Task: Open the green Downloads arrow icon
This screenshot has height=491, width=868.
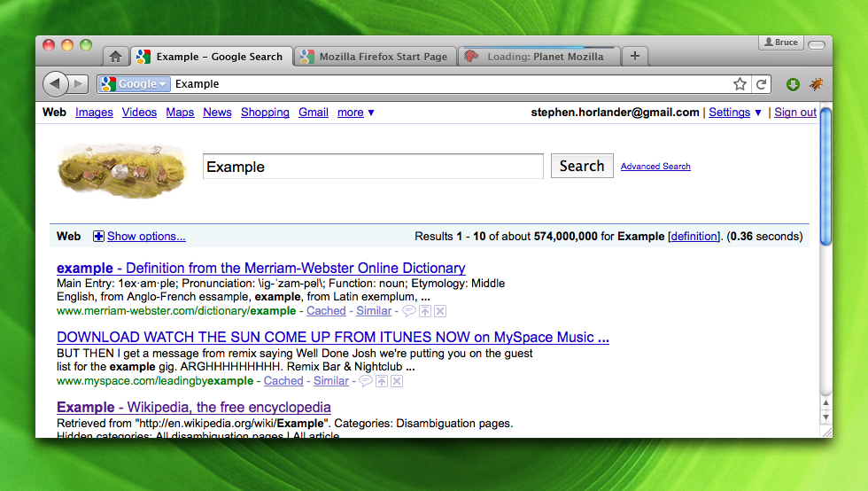Action: point(793,84)
